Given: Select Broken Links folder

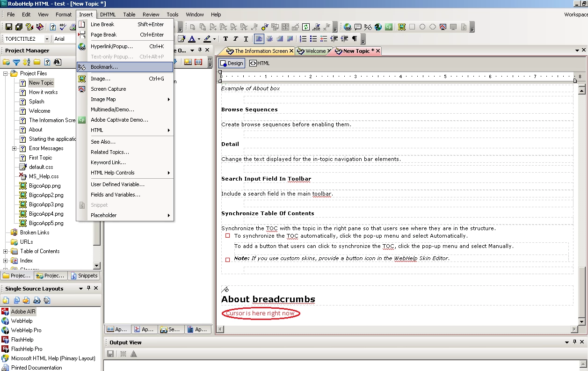Looking at the screenshot, I should pos(35,233).
